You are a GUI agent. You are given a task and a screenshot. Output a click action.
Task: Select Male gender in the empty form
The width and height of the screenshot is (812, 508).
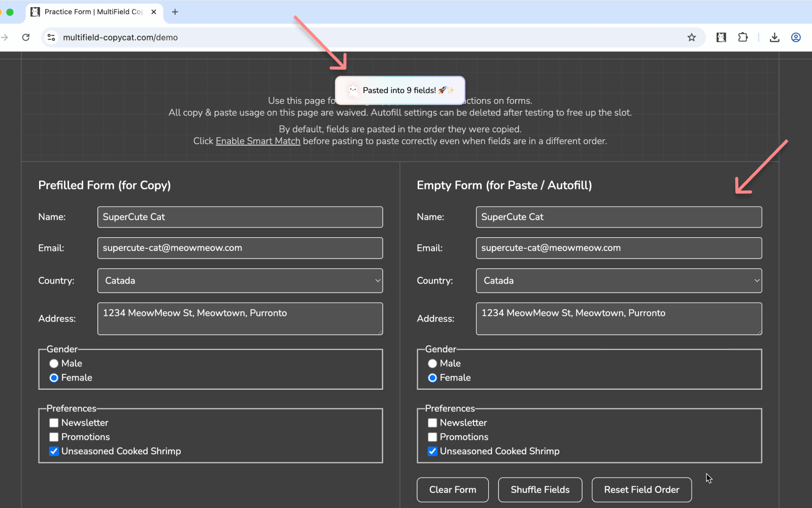[x=432, y=363]
